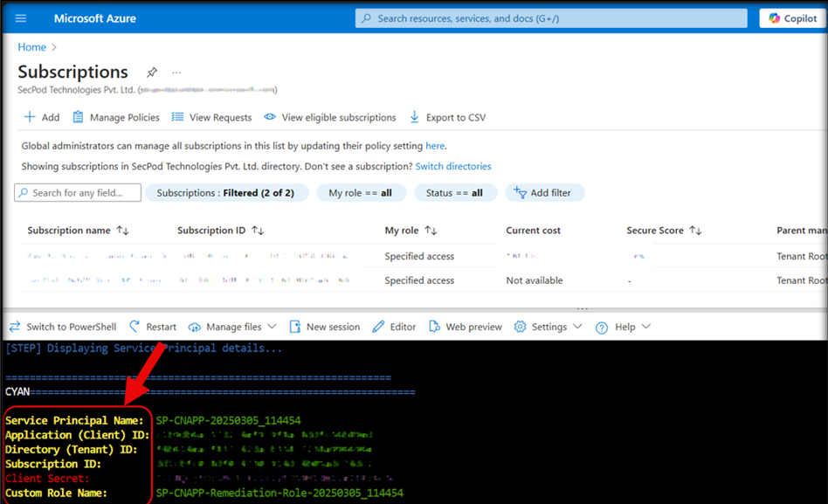Select New session in the Cloud Shell toolbar
Image resolution: width=828 pixels, height=504 pixels.
coord(333,327)
